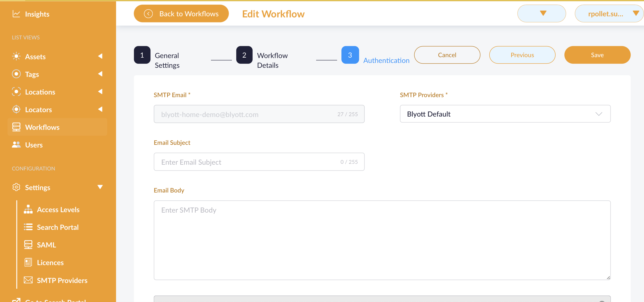This screenshot has height=302, width=644.
Task: Click the Access Levels hierarchy icon
Action: [x=28, y=210]
